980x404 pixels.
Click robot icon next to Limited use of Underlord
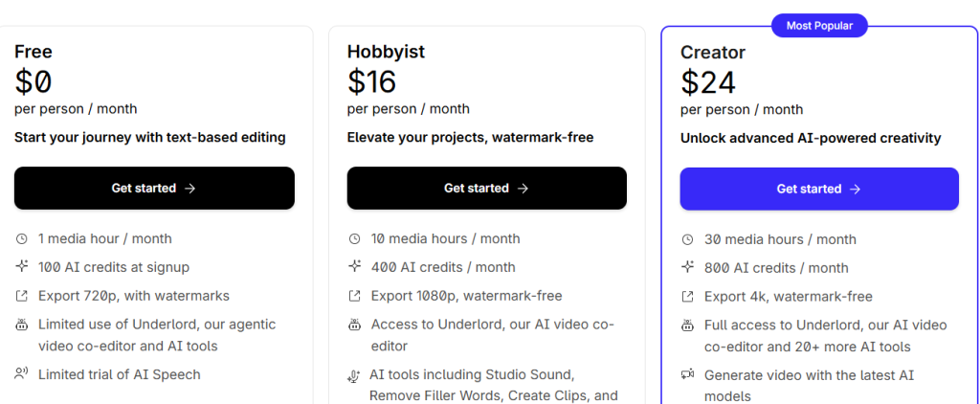pos(22,325)
